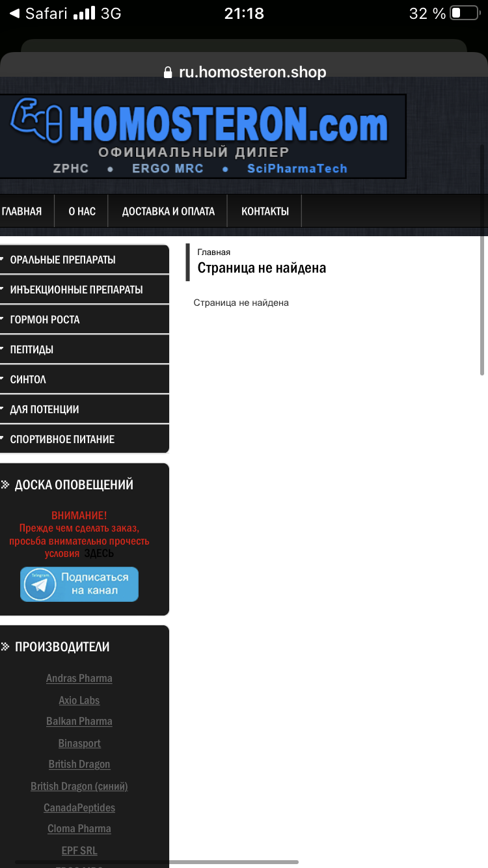The width and height of the screenshot is (488, 868).
Task: Click the Страница не найдена page title
Action: 262,268
